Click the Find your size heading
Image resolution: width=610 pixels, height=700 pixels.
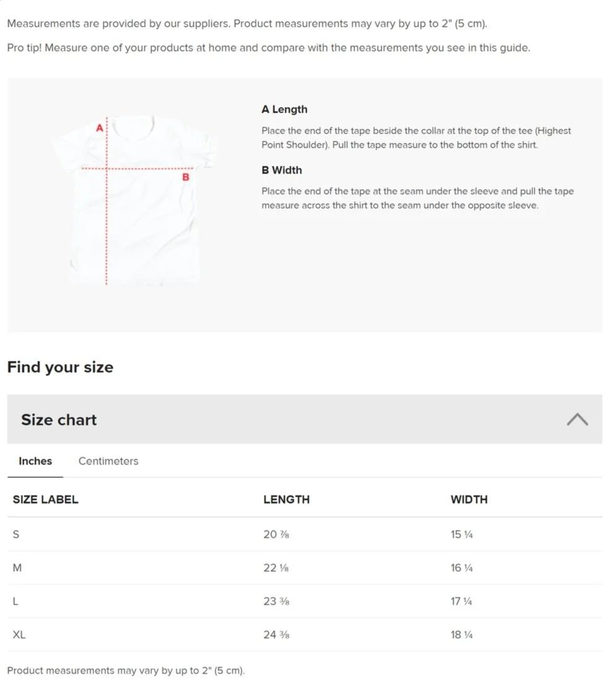click(60, 367)
